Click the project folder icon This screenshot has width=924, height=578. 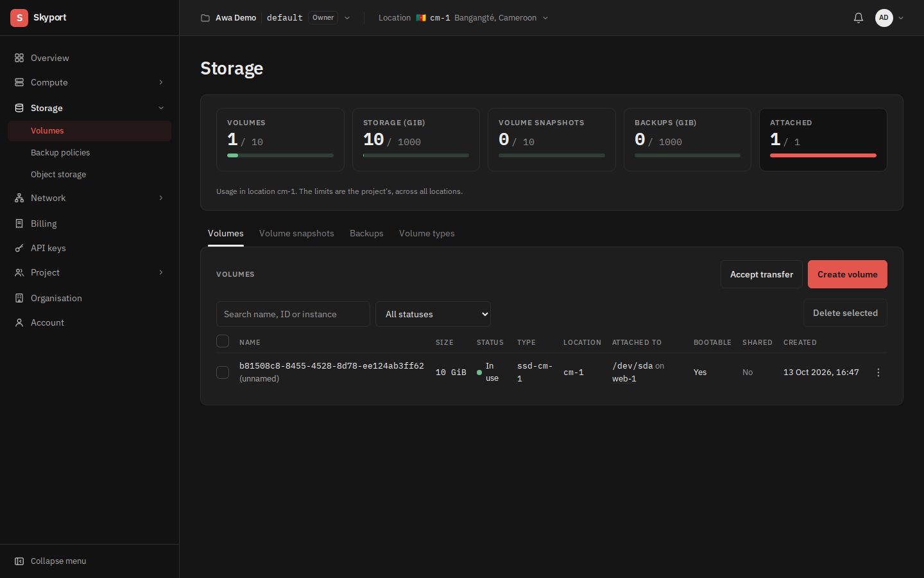[205, 18]
